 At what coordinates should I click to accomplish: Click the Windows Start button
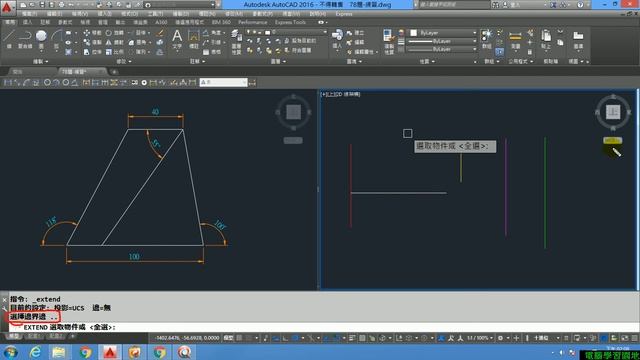[x=11, y=352]
